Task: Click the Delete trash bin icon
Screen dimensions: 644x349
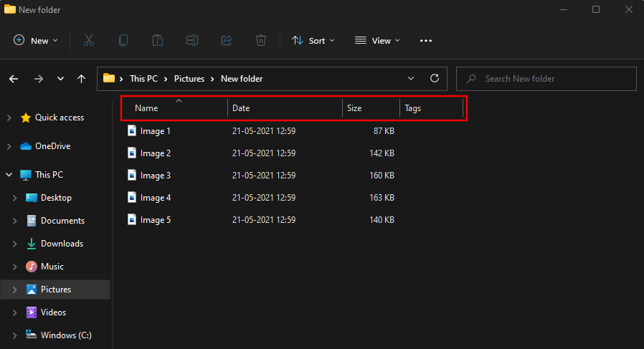Action: point(261,41)
